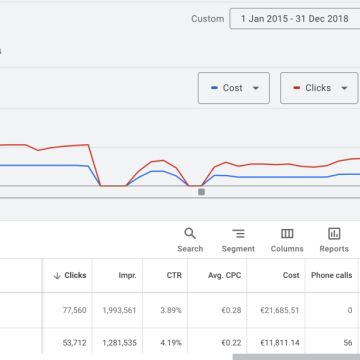The width and height of the screenshot is (360, 360).
Task: Select the CTR value 4.19%
Action: tap(171, 342)
